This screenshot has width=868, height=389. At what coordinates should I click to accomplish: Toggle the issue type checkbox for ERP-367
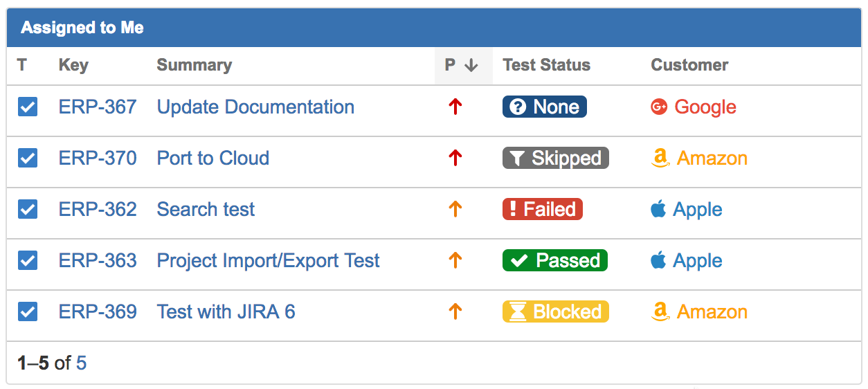click(28, 107)
